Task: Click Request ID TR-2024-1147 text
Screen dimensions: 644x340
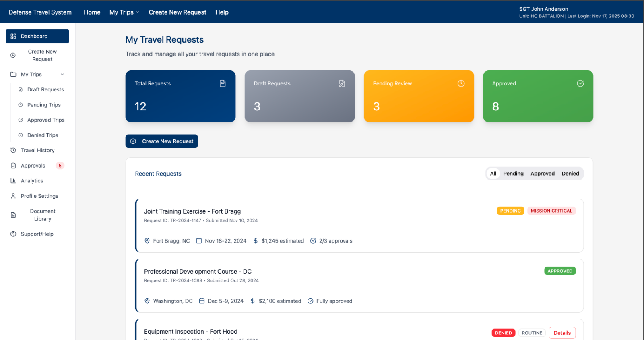Action: coord(173,220)
